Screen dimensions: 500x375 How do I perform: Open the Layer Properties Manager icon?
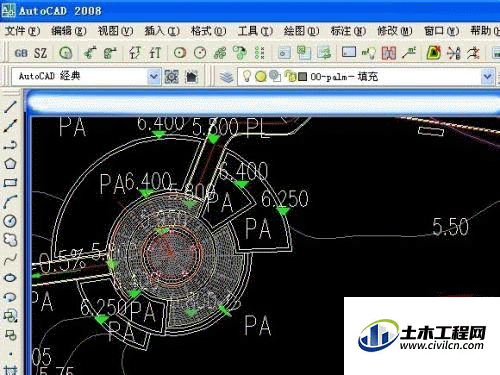227,77
